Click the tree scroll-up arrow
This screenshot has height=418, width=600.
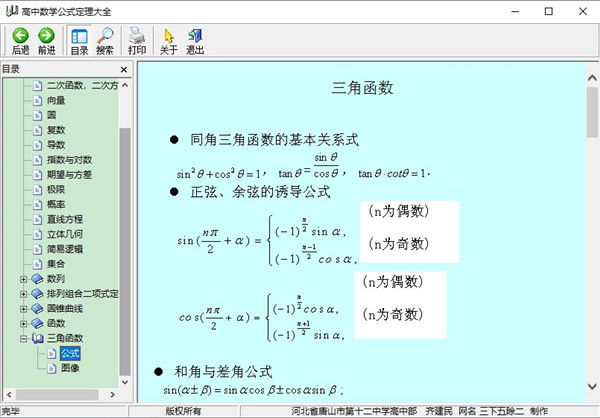tap(125, 85)
